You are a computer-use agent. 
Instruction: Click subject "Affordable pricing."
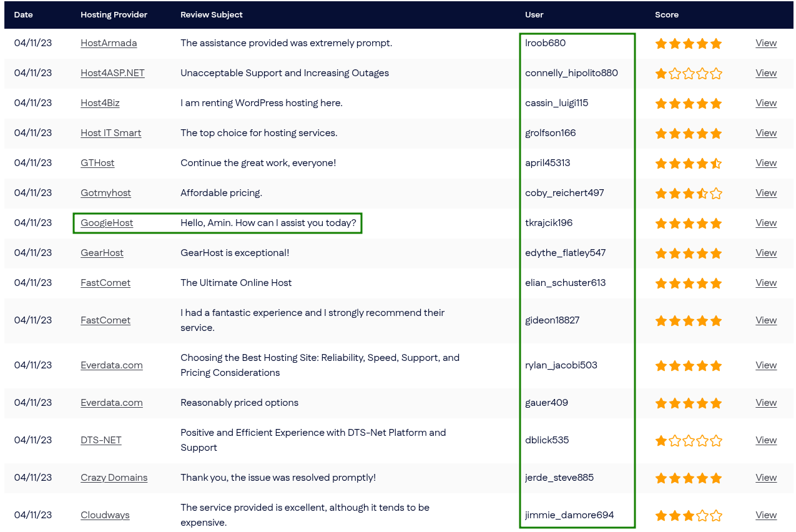click(221, 193)
